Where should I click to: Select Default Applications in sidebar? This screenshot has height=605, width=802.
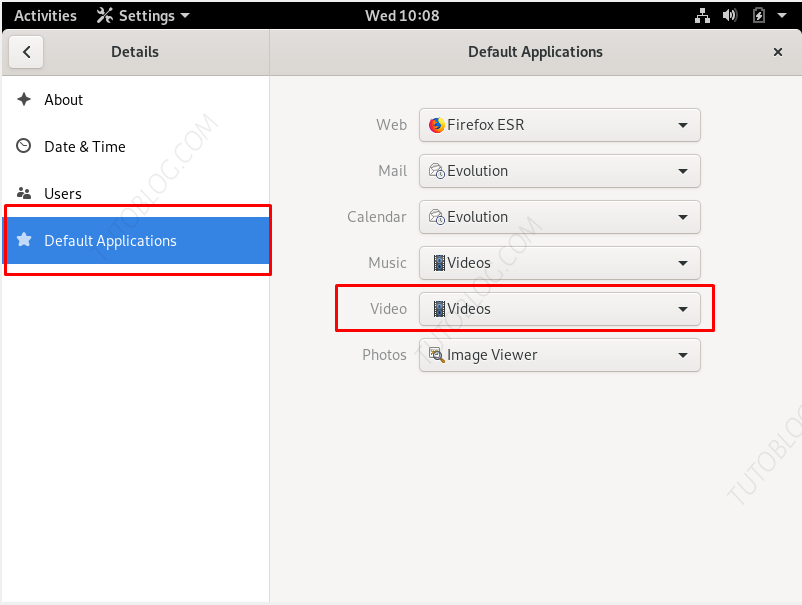(136, 240)
